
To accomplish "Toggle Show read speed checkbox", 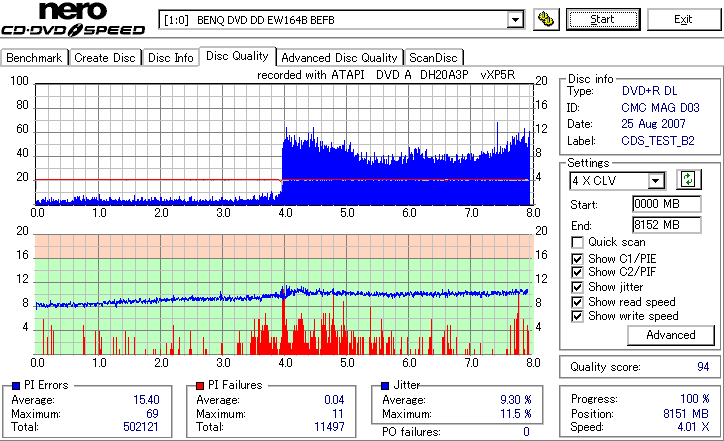I will click(577, 302).
